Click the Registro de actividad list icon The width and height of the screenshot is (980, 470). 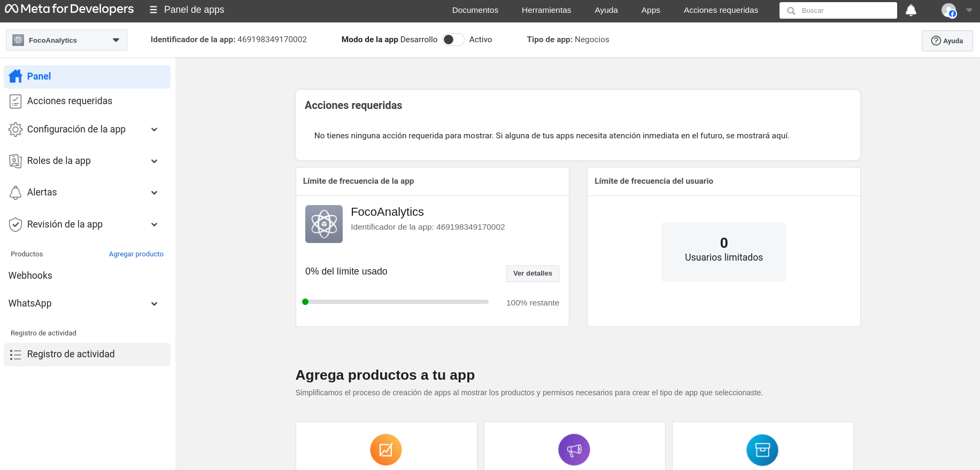click(x=16, y=355)
